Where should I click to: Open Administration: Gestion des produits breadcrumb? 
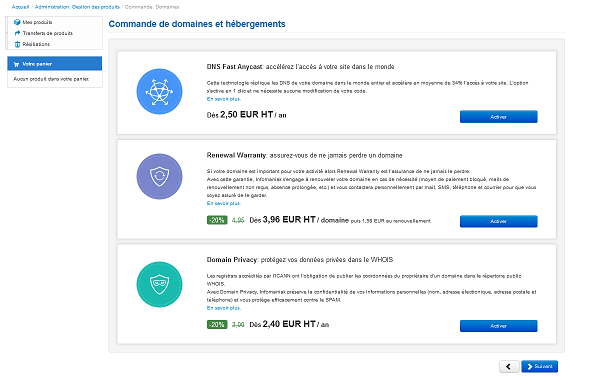(x=77, y=7)
